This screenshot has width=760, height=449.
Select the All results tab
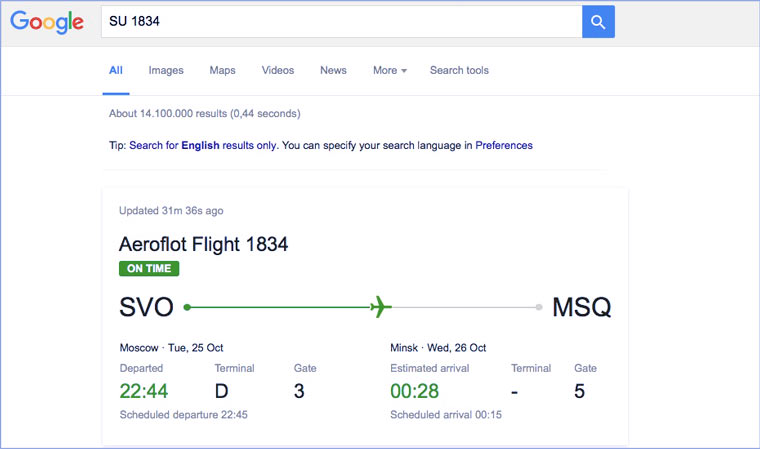(116, 70)
